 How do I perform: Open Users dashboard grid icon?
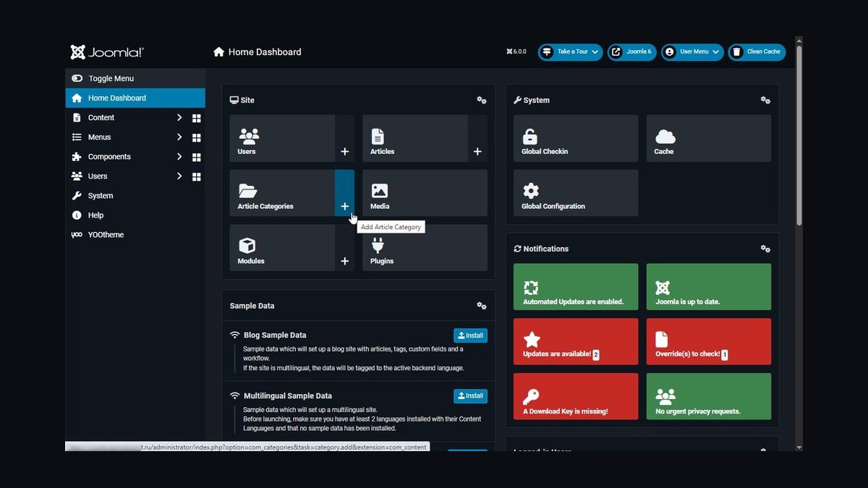pyautogui.click(x=196, y=176)
